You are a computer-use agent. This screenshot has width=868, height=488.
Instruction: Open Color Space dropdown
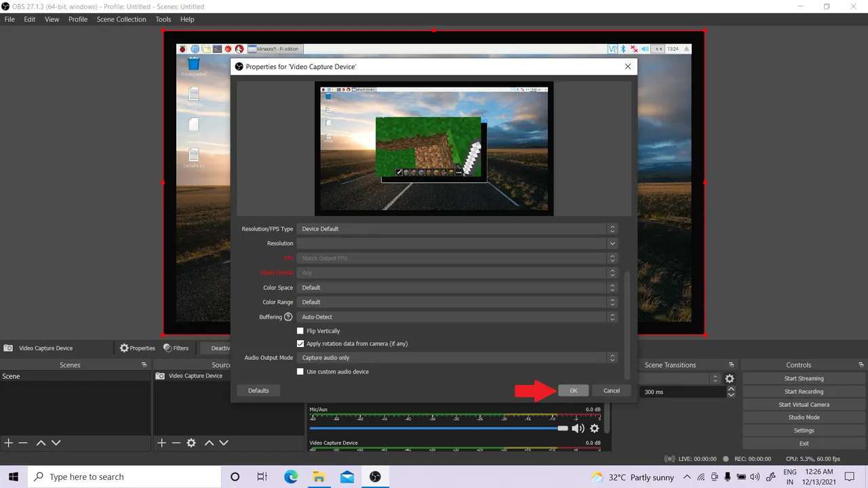click(457, 287)
